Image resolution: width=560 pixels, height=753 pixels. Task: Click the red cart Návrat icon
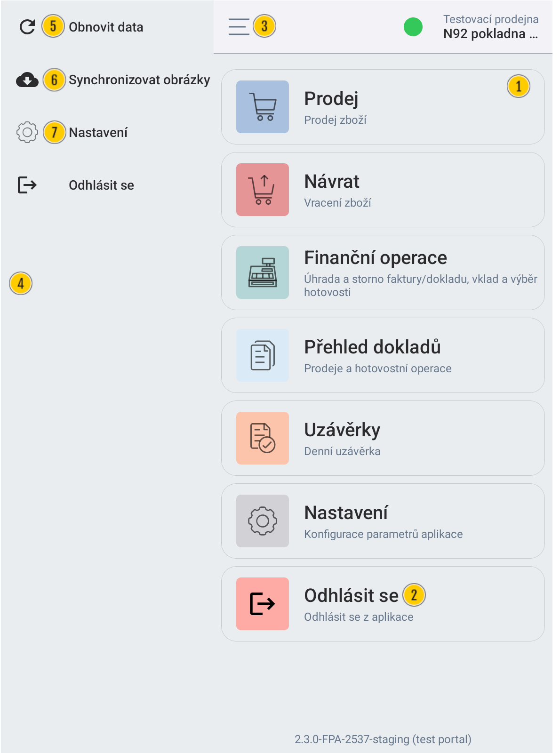[263, 190]
